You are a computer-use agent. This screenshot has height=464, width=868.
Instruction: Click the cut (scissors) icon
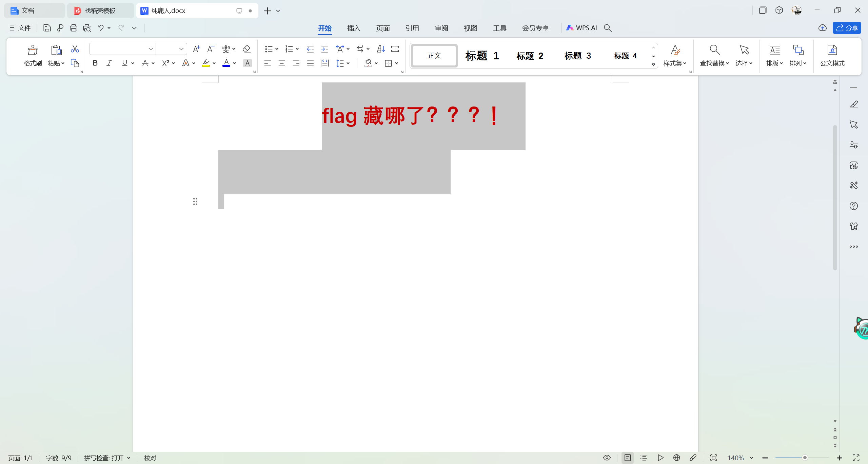tap(74, 49)
